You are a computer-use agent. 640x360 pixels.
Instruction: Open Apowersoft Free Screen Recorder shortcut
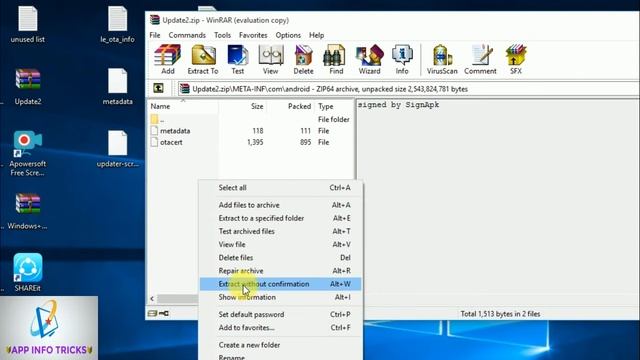[28, 153]
